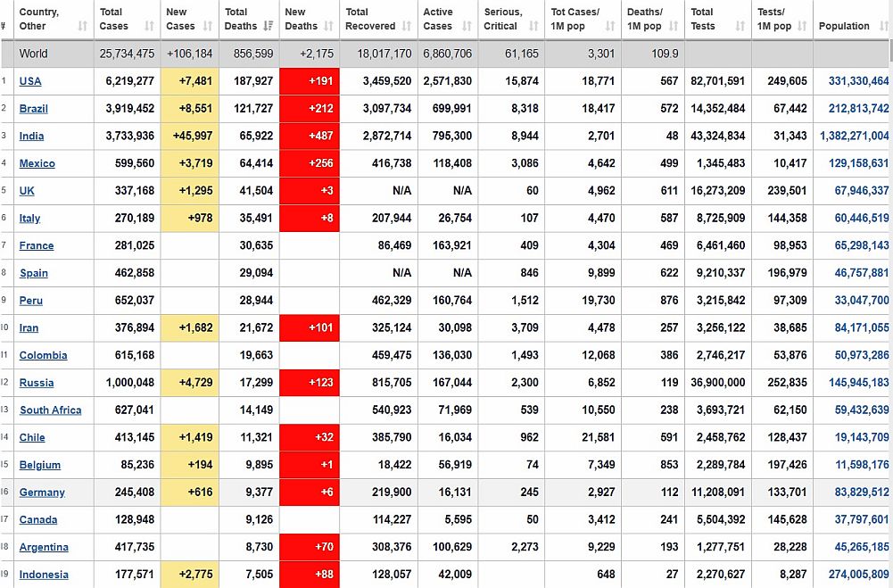Open the Belgium country link
This screenshot has width=893, height=588.
[x=40, y=464]
